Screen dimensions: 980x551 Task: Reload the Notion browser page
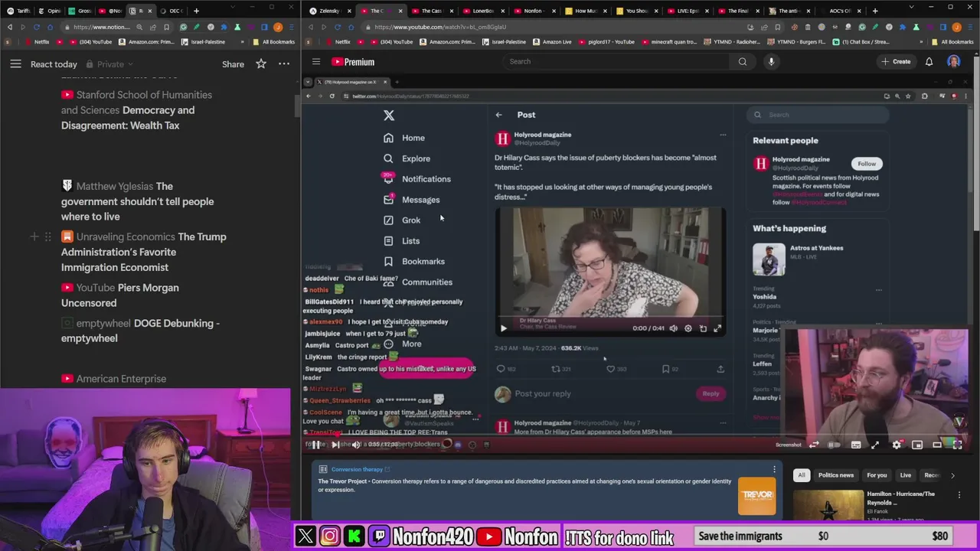(x=36, y=27)
